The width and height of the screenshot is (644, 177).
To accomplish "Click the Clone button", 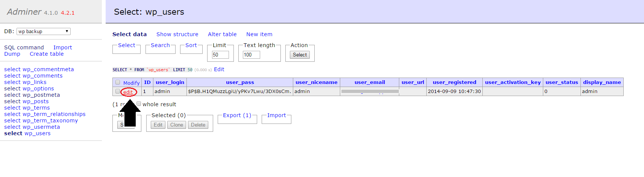I will 176,125.
